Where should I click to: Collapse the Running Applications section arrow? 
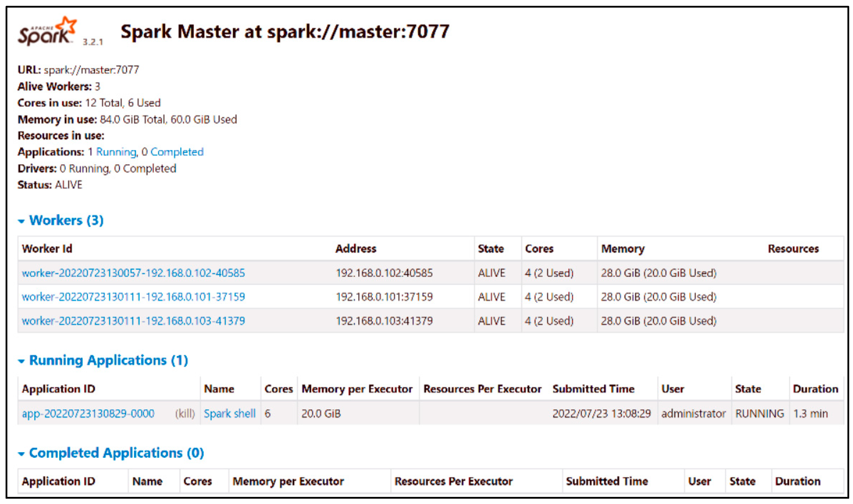point(21,361)
